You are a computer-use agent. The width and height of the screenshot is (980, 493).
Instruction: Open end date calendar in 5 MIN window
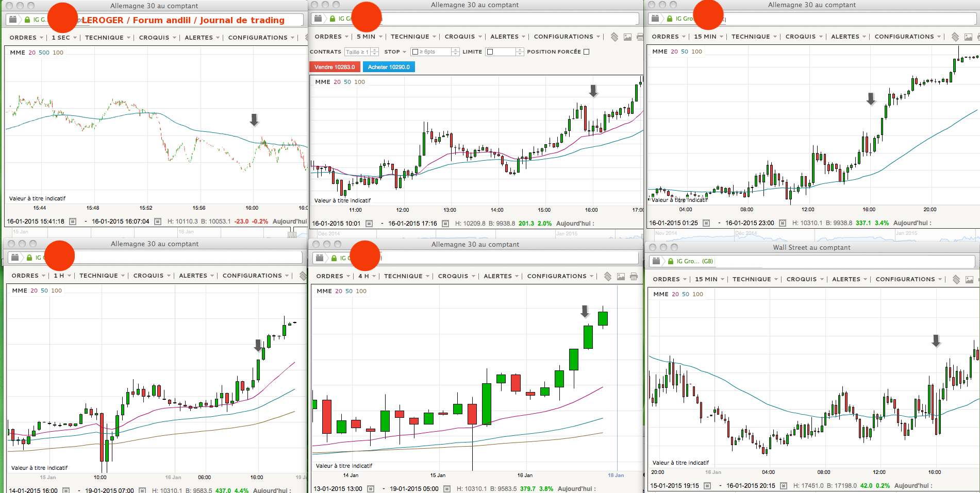point(445,224)
